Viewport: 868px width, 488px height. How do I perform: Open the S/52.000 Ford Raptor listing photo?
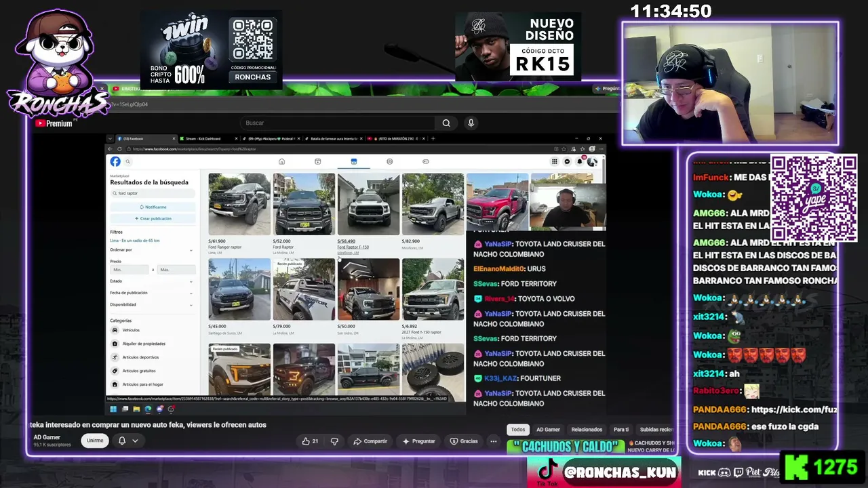(x=304, y=204)
